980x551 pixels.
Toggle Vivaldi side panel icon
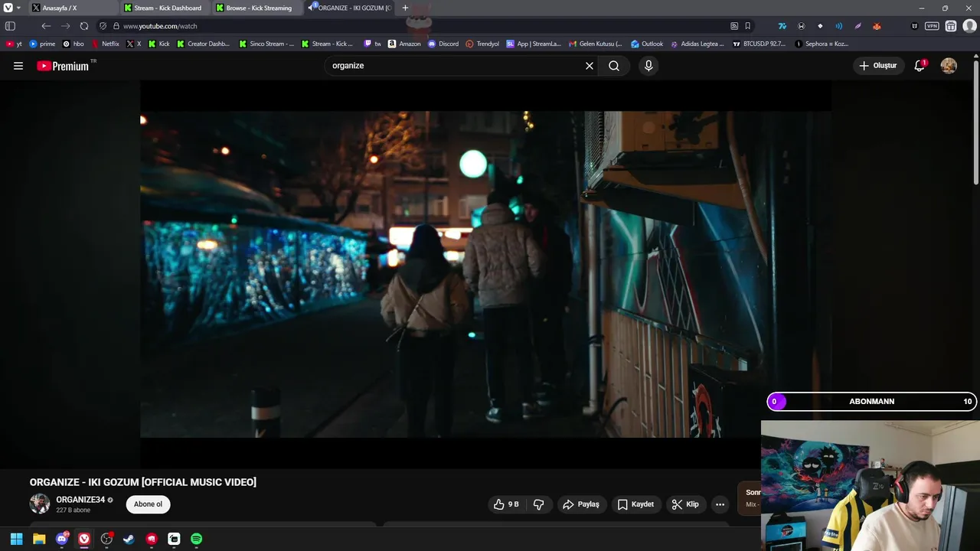pyautogui.click(x=10, y=26)
